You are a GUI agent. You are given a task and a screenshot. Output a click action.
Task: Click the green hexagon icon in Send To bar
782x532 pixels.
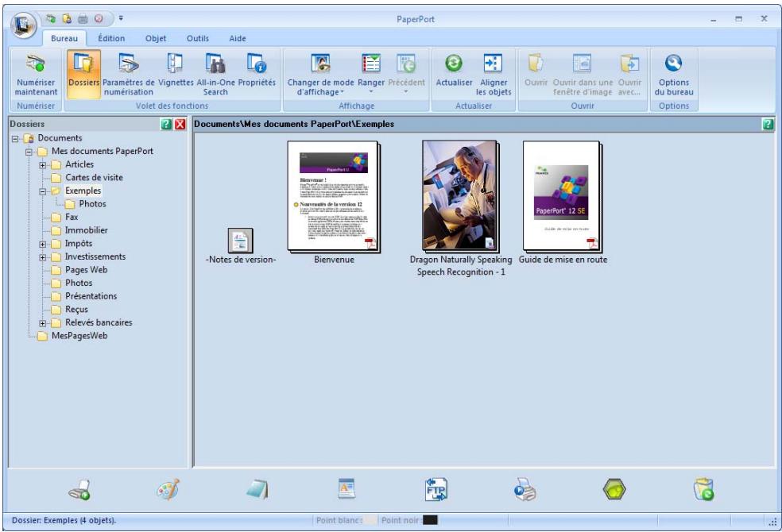[x=614, y=490]
